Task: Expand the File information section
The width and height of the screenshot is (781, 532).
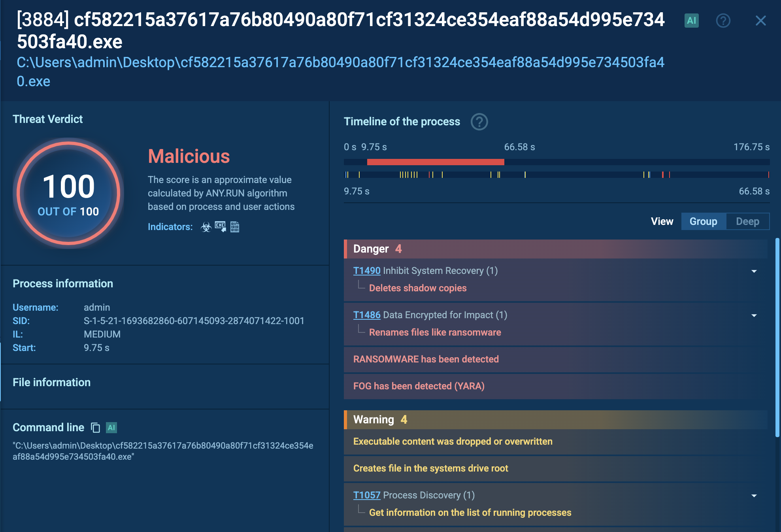Action: pyautogui.click(x=52, y=383)
